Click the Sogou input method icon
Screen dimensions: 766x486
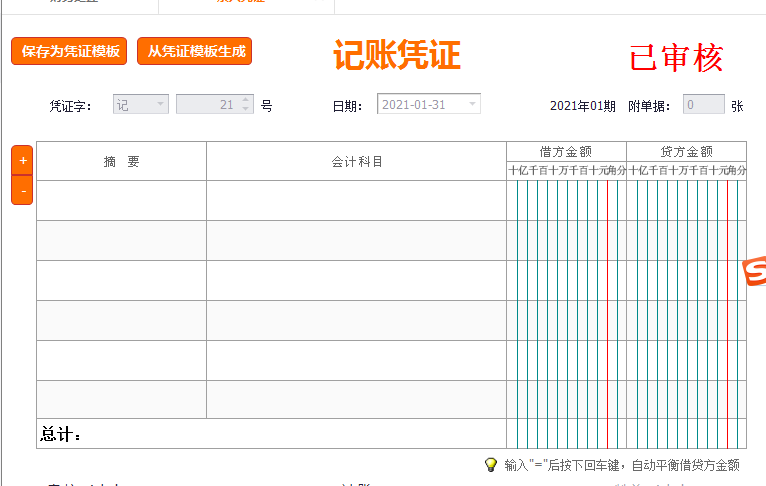coord(755,272)
